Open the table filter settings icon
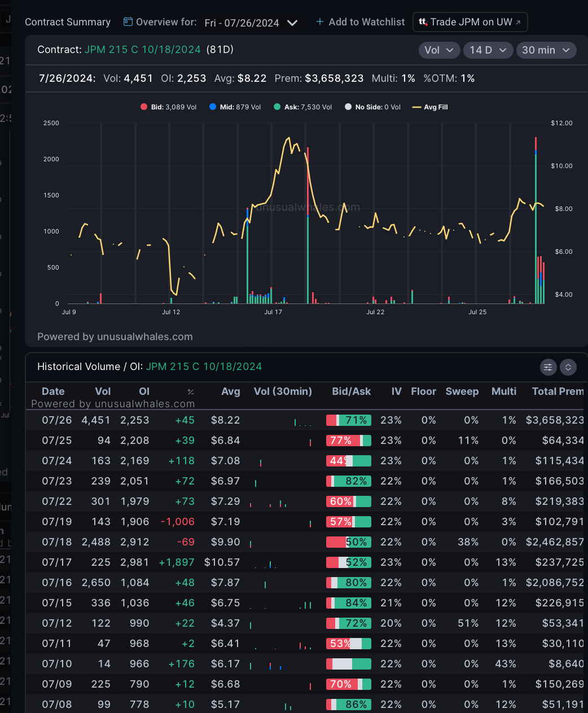 tap(548, 367)
